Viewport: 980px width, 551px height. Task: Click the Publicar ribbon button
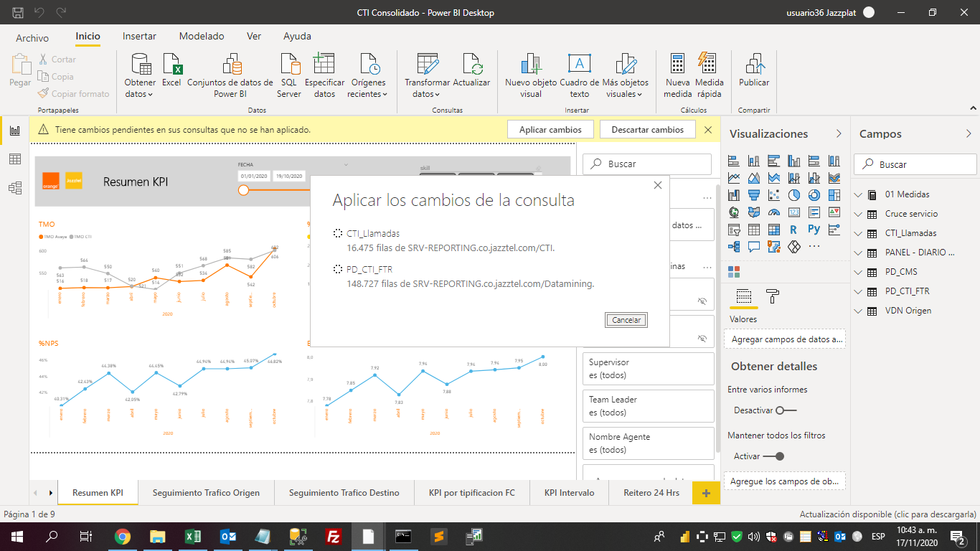point(754,70)
